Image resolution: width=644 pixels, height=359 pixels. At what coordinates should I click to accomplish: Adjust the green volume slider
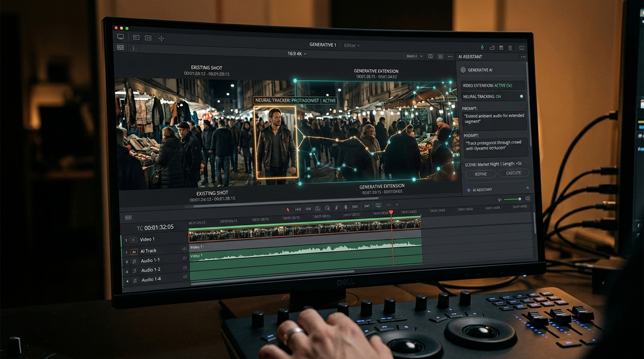tap(512, 199)
